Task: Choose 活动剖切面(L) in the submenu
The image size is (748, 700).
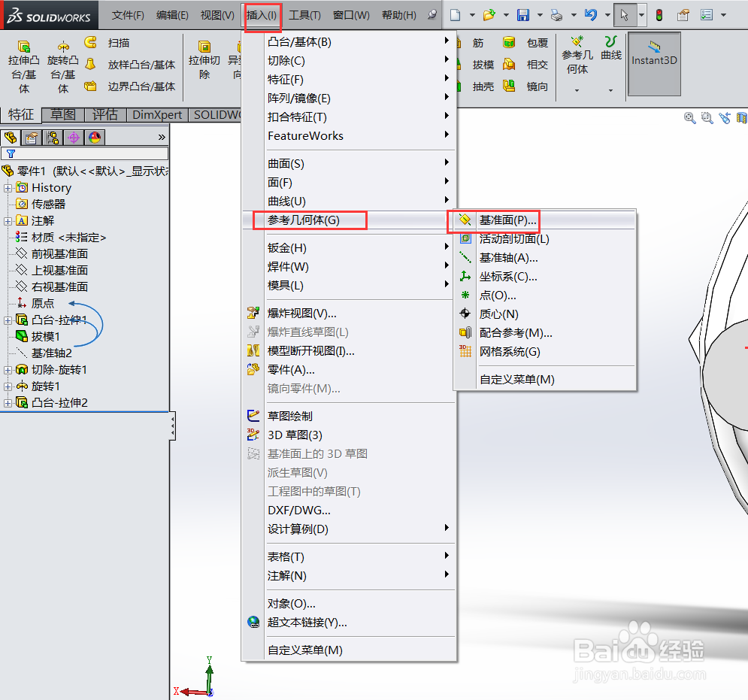Action: click(x=544, y=239)
